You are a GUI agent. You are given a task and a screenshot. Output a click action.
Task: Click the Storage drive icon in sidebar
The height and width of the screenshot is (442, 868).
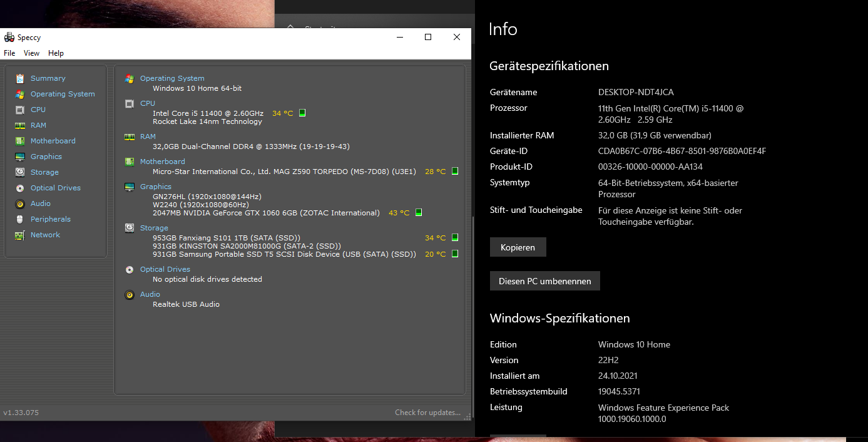(20, 172)
